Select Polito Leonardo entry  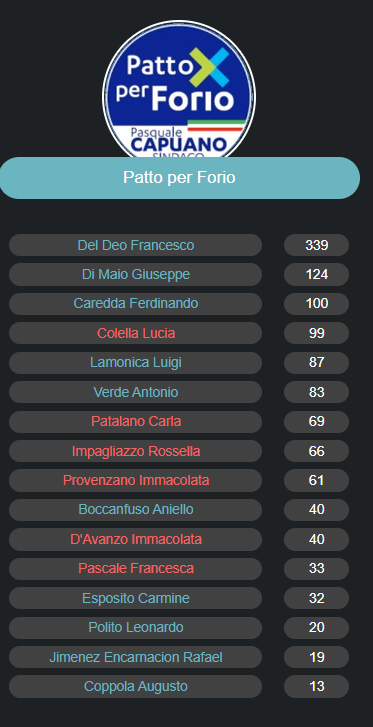point(135,627)
